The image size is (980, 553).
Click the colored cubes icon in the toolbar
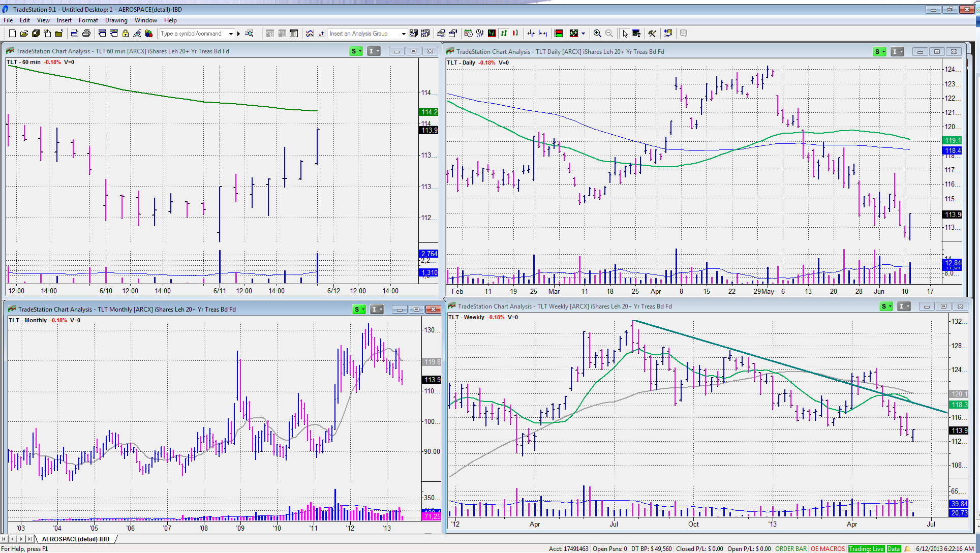[x=148, y=34]
